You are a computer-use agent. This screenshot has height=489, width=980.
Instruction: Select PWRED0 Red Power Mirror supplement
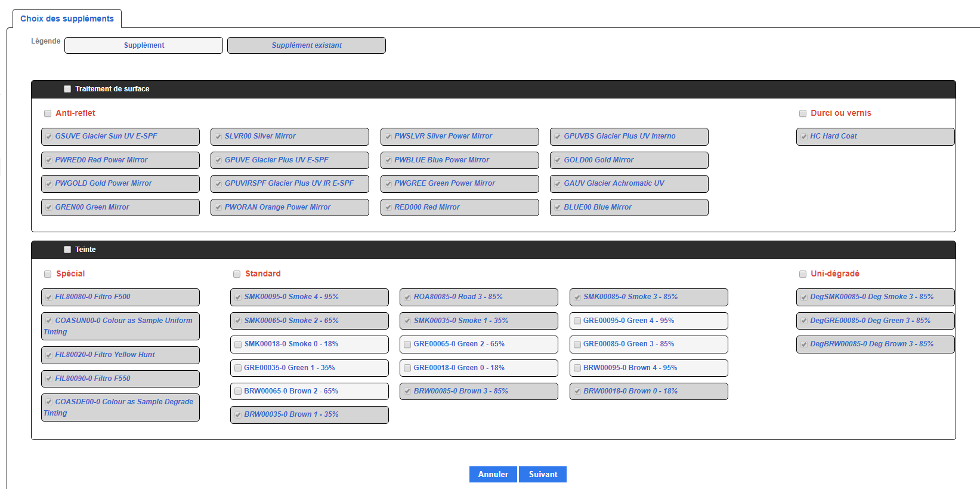click(x=120, y=160)
